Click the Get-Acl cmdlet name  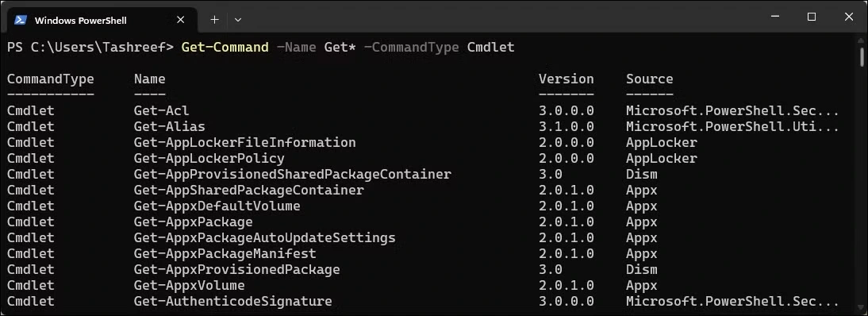pyautogui.click(x=162, y=111)
